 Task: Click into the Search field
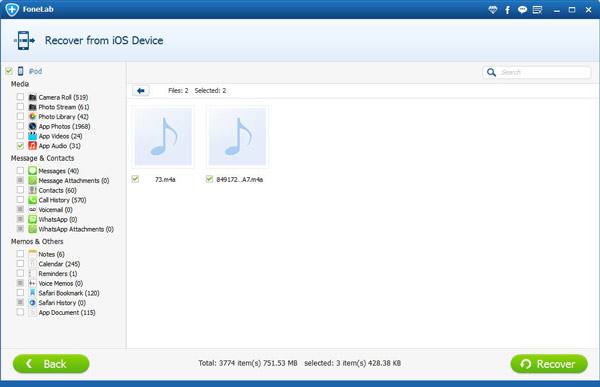(x=536, y=72)
